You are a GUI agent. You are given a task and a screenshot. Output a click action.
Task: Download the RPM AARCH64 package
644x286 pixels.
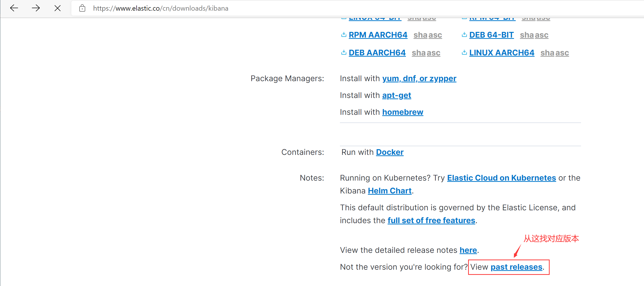[x=378, y=35]
